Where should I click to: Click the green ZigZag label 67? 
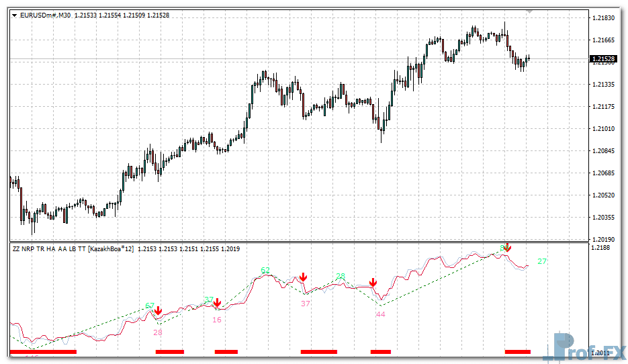click(150, 306)
